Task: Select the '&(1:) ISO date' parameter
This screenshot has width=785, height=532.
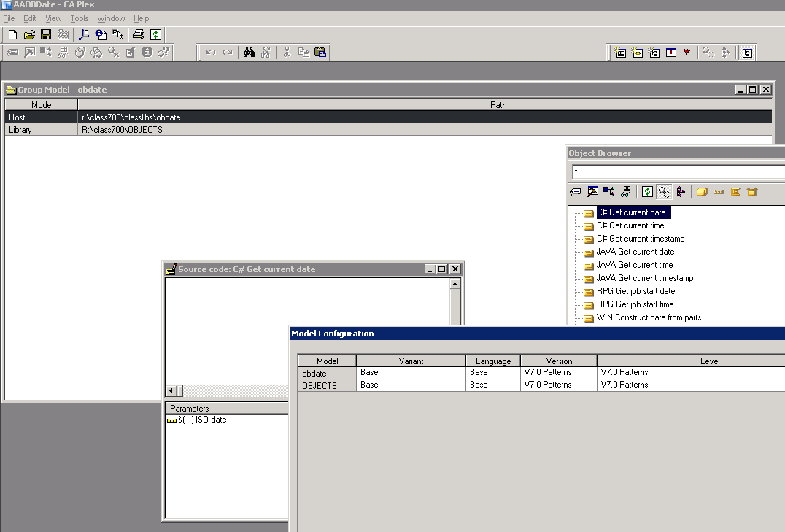Action: pos(202,420)
